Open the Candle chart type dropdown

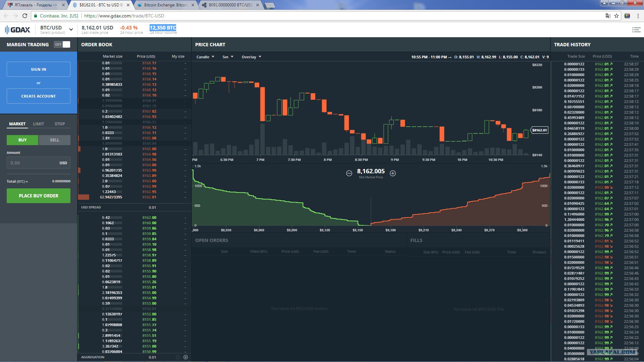coord(205,57)
